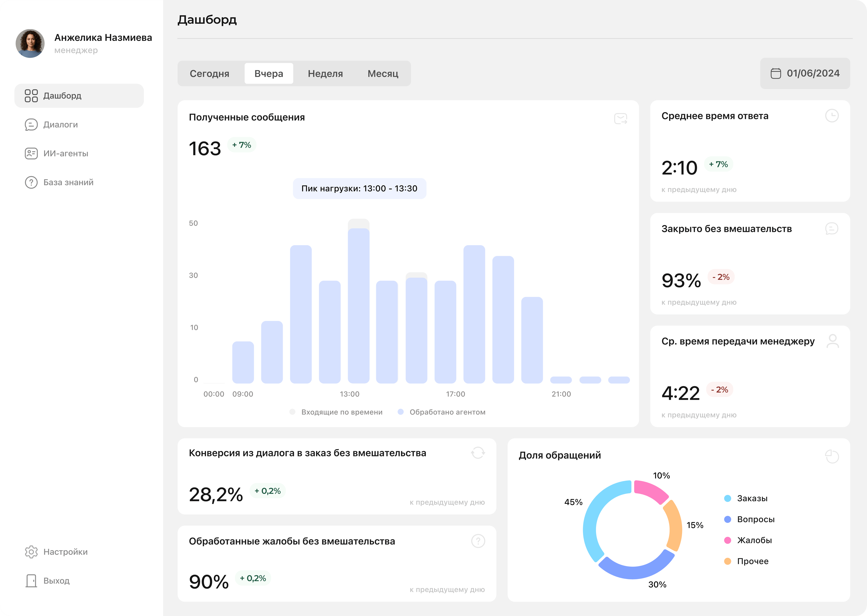
Task: Click person icon in Ср. время передачи менеджеру
Action: [832, 341]
